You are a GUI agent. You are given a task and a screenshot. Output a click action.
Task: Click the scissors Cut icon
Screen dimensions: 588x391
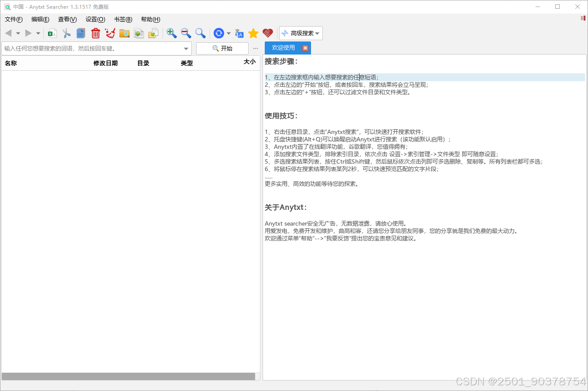66,33
